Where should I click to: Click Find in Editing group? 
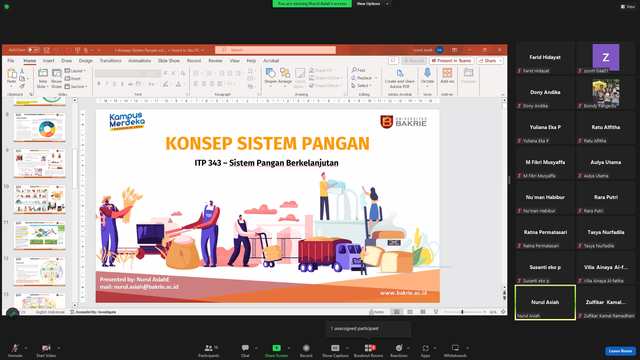pos(358,70)
